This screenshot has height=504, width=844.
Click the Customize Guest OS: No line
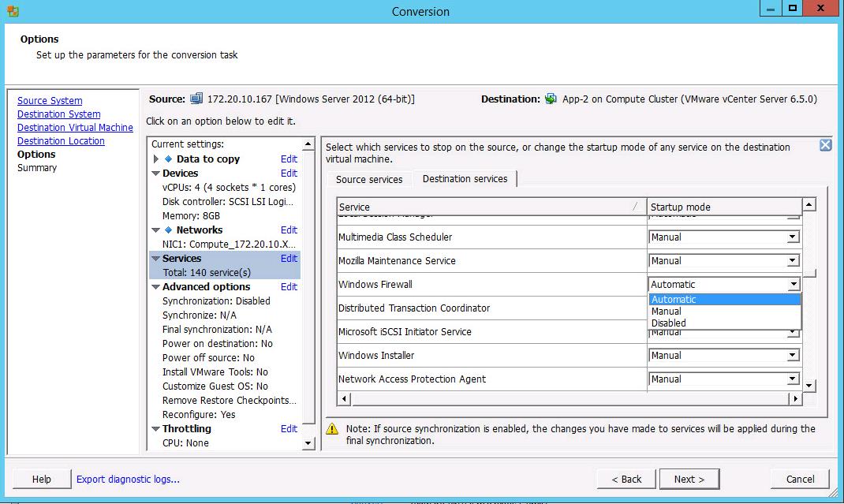215,386
